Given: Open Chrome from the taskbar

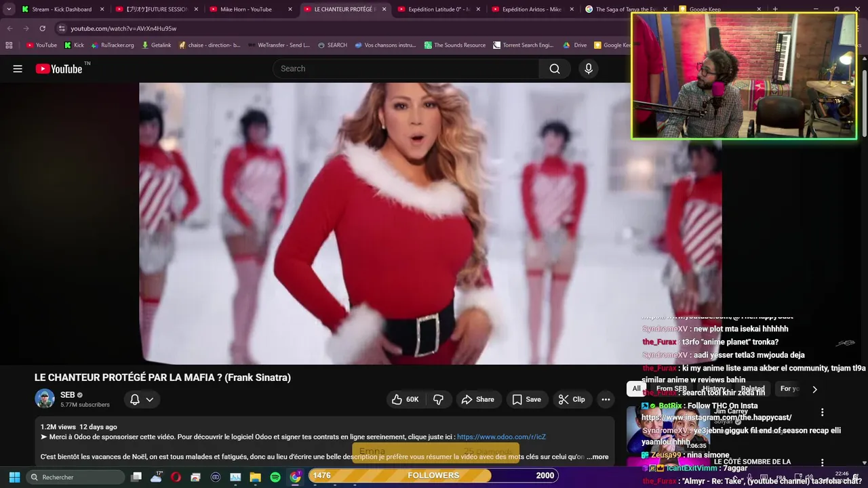Looking at the screenshot, I should click(x=295, y=477).
